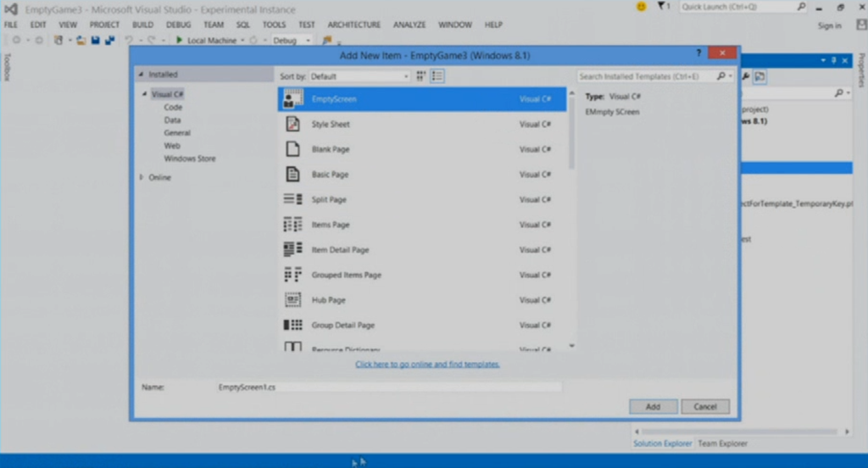Click Search Installed Templates field
This screenshot has height=468, width=868.
[646, 76]
